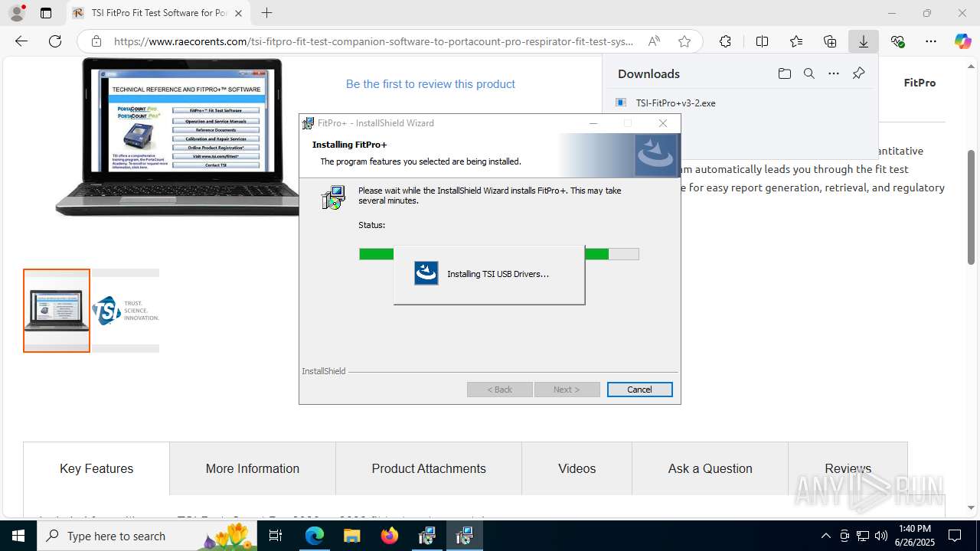Image resolution: width=980 pixels, height=551 pixels.
Task: Select the TSI logo thumbnail
Action: pos(126,311)
